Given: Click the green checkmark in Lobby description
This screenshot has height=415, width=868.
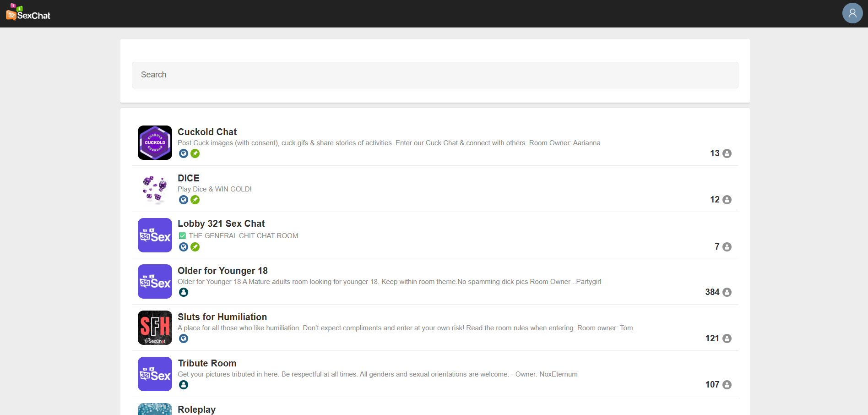Looking at the screenshot, I should click(x=182, y=236).
